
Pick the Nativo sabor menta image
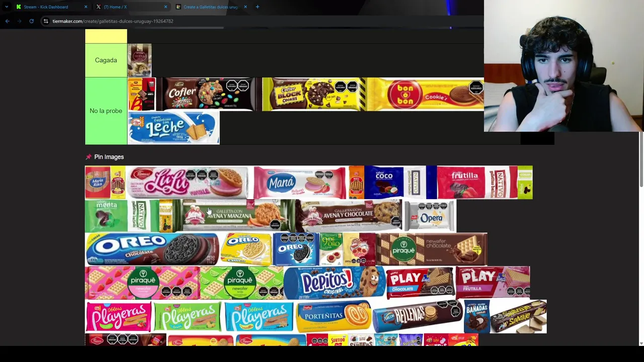point(122,216)
